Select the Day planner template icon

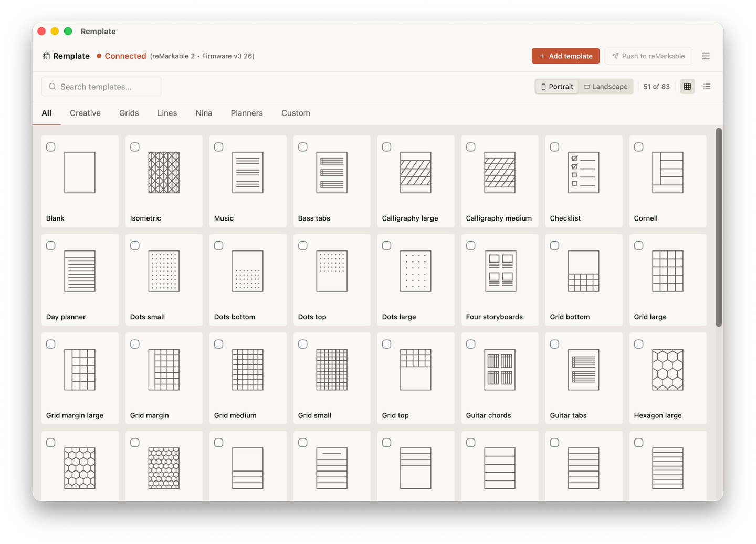pos(80,271)
